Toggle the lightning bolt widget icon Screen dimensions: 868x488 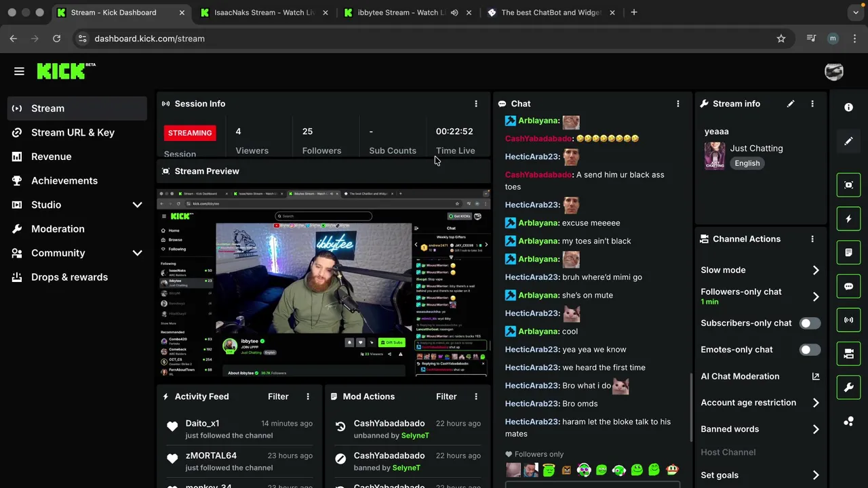point(848,219)
